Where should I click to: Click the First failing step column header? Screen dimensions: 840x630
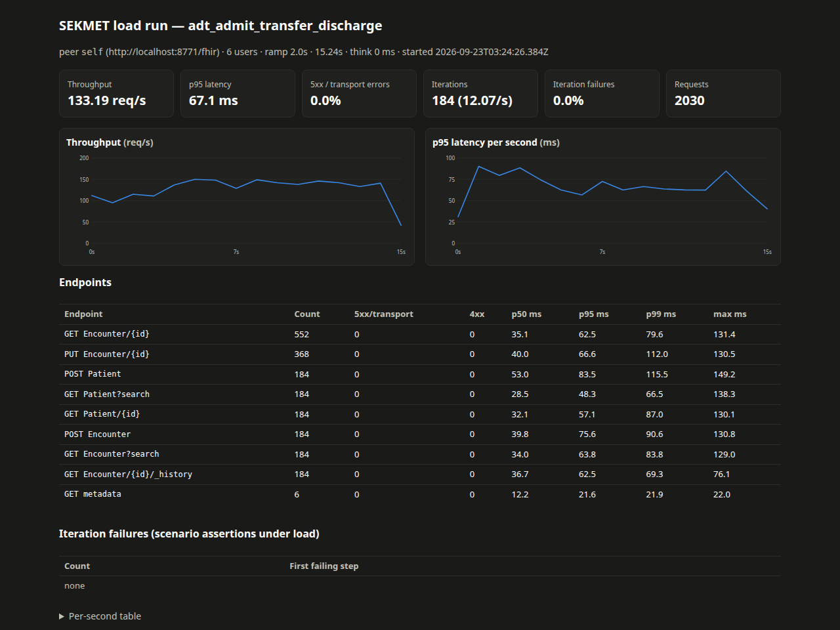324,566
